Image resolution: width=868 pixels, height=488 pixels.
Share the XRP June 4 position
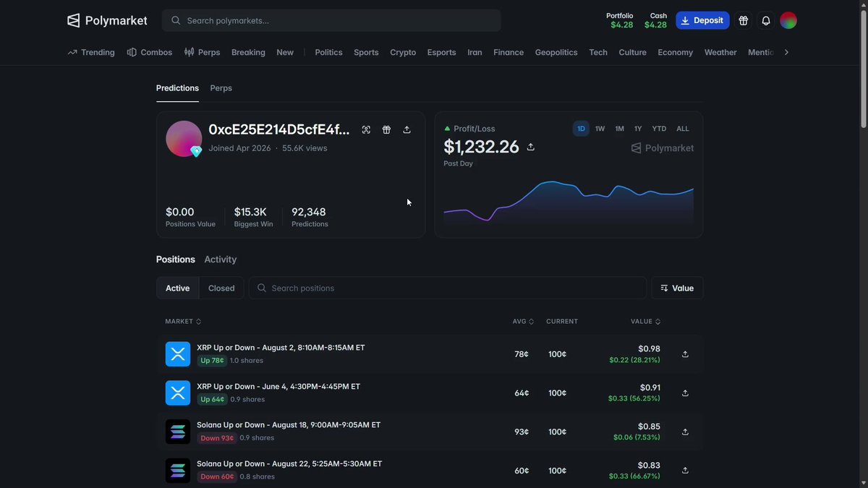(685, 393)
